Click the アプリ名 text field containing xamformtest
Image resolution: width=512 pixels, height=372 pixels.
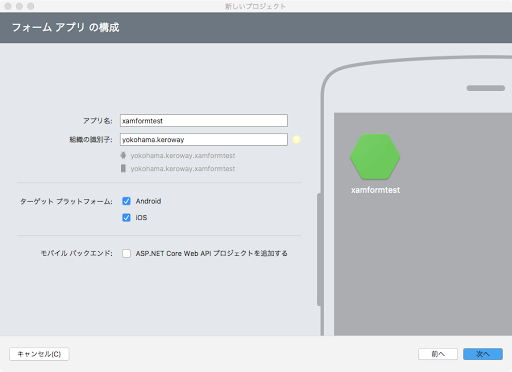tap(204, 121)
